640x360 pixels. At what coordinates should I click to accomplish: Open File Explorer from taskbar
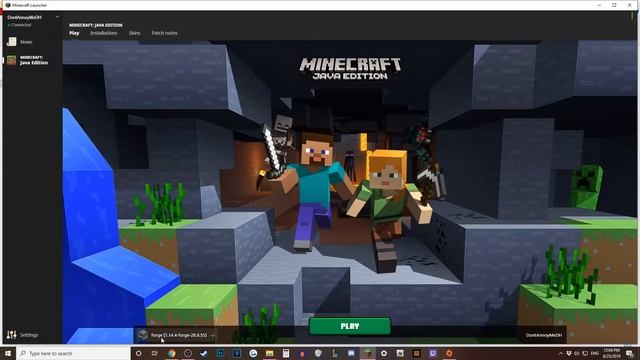coord(269,353)
